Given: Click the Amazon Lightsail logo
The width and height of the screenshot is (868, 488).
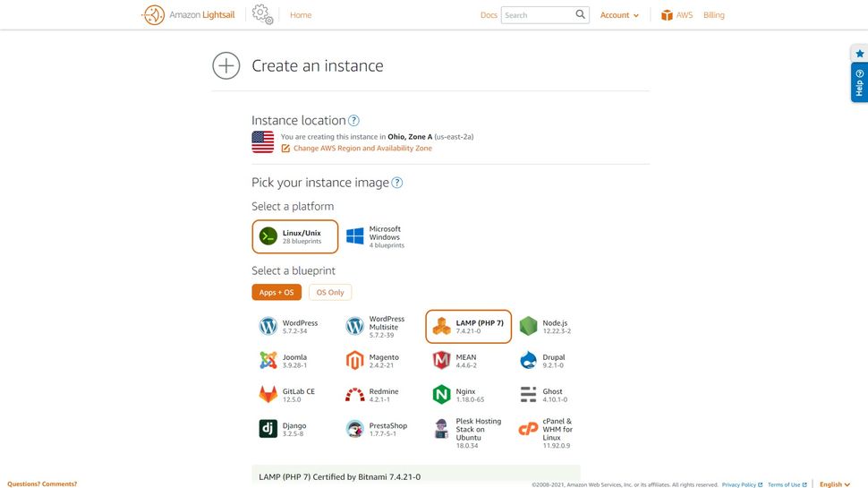Looking at the screenshot, I should click(x=188, y=15).
